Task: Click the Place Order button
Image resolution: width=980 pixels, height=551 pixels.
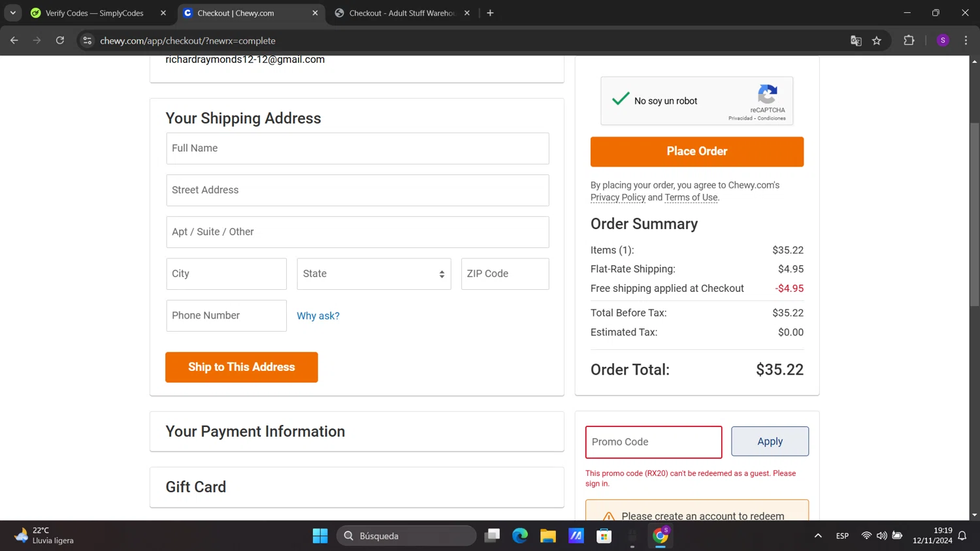Action: [697, 151]
